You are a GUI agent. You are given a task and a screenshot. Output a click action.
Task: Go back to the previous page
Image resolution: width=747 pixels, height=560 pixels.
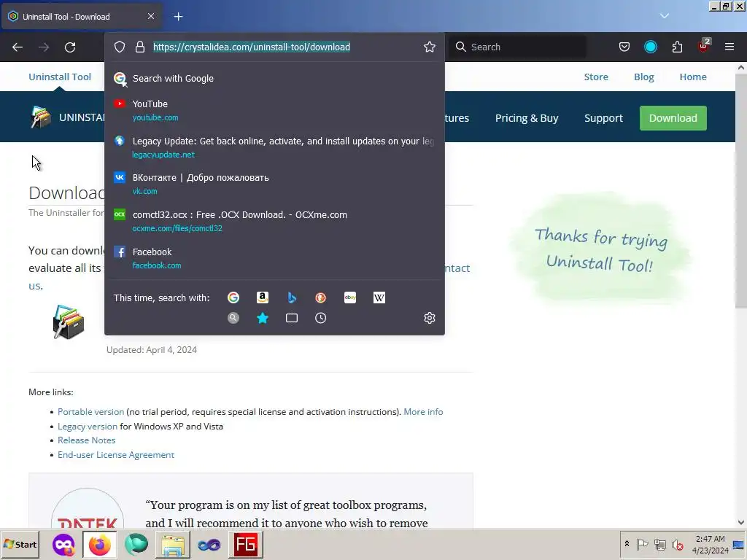[18, 47]
